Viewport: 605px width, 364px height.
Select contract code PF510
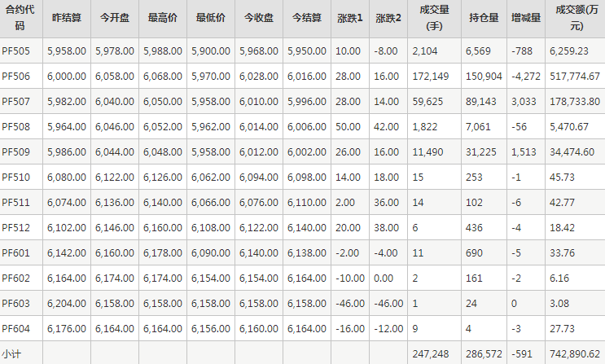pyautogui.click(x=15, y=178)
